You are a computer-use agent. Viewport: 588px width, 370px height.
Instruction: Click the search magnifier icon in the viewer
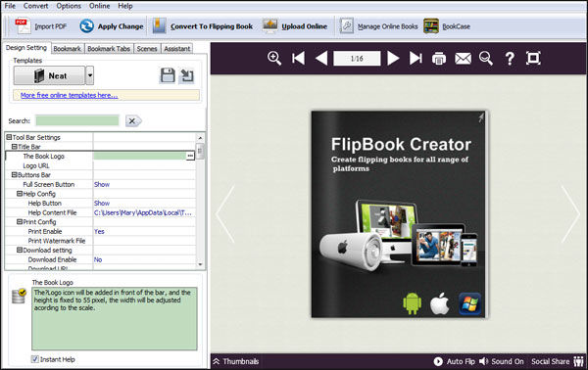tap(486, 59)
